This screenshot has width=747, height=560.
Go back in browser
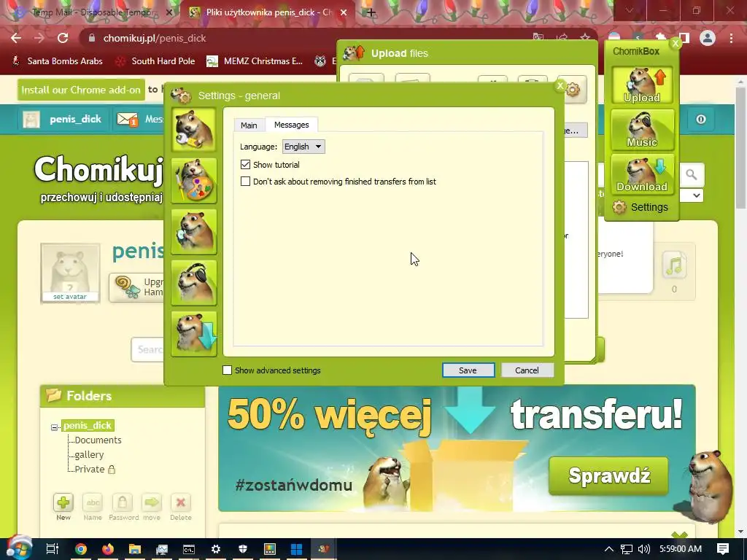(x=16, y=38)
